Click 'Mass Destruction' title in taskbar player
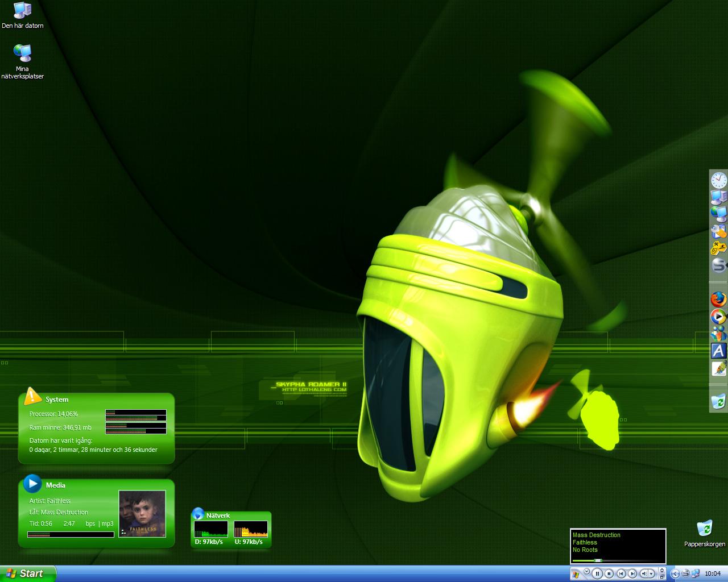 click(597, 535)
